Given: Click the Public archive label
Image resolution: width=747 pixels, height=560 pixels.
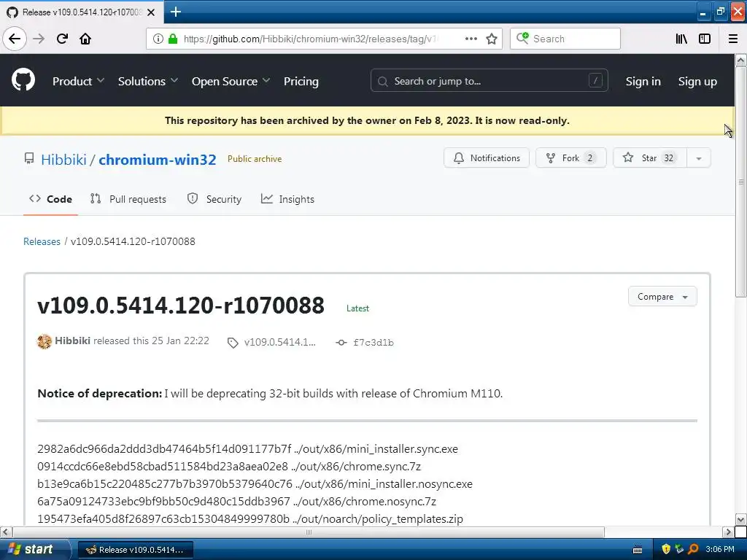Looking at the screenshot, I should (x=255, y=159).
